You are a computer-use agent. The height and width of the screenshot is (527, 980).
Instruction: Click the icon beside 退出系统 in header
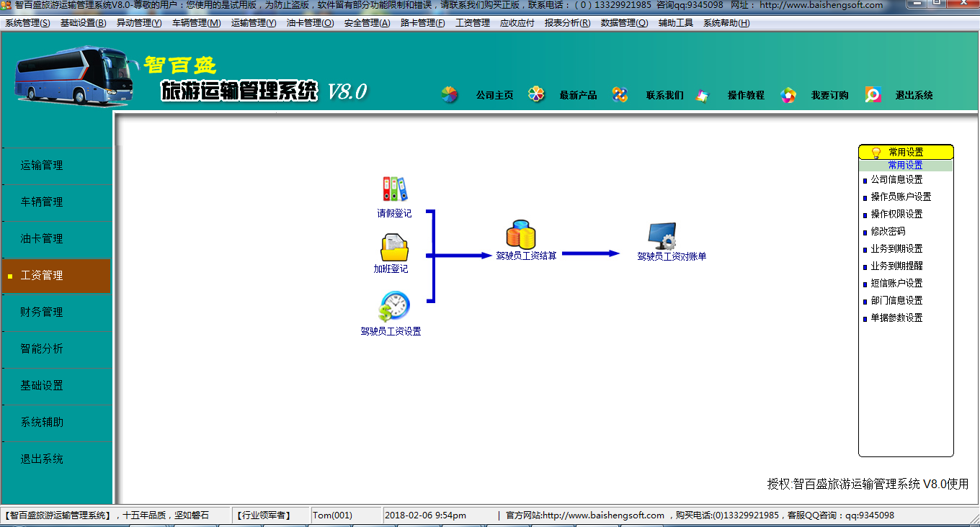click(873, 95)
